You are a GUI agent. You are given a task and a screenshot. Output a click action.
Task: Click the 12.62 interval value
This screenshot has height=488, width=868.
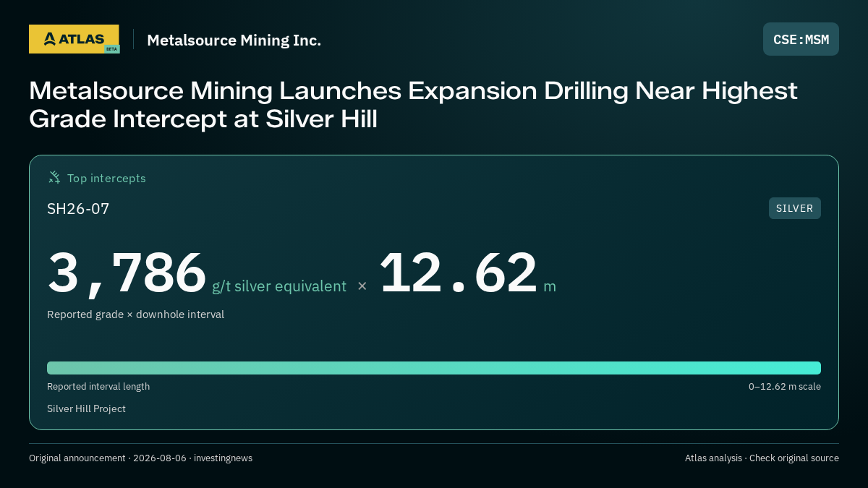[458, 273]
